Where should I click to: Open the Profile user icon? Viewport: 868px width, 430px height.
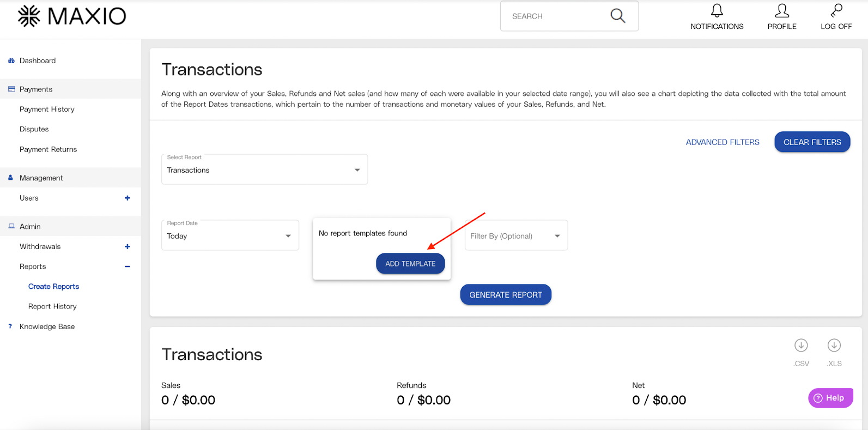(x=781, y=11)
